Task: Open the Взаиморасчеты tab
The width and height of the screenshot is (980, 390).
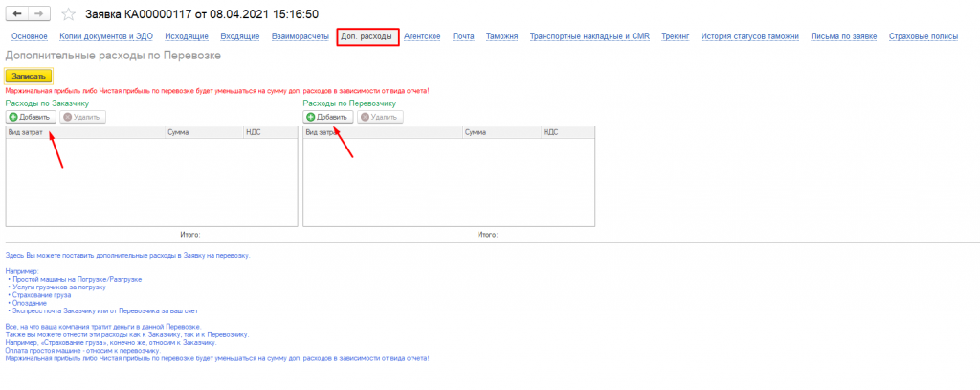Action: [300, 37]
